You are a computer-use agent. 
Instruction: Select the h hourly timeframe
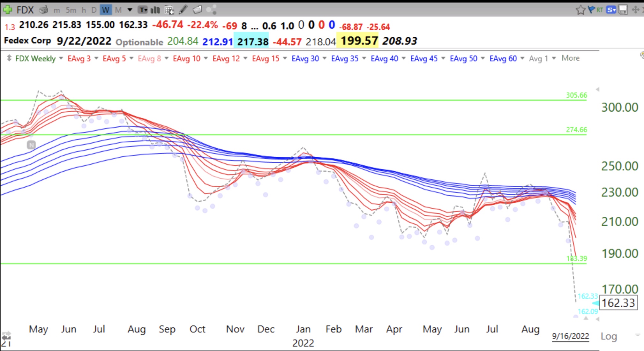[84, 10]
